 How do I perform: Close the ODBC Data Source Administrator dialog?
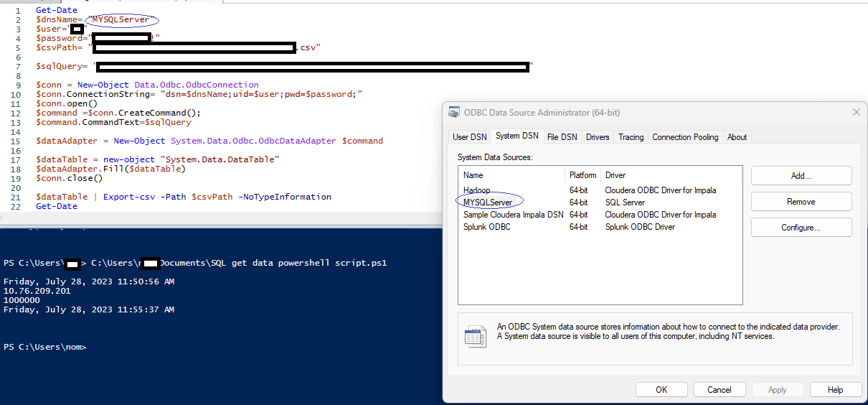[855, 113]
